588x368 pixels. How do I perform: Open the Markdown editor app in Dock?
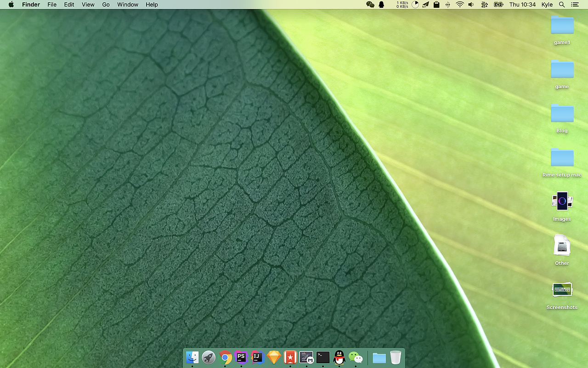(x=306, y=357)
